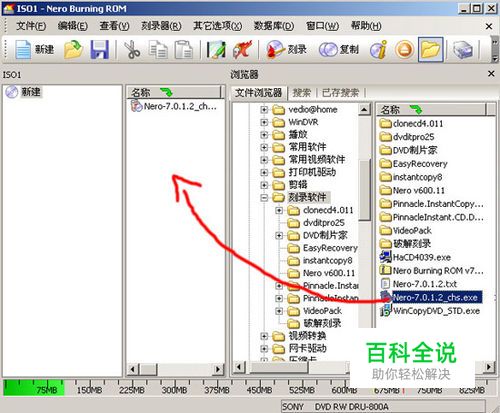Sort browser file list by 名称 header
This screenshot has width=500, height=413.
pyautogui.click(x=432, y=109)
